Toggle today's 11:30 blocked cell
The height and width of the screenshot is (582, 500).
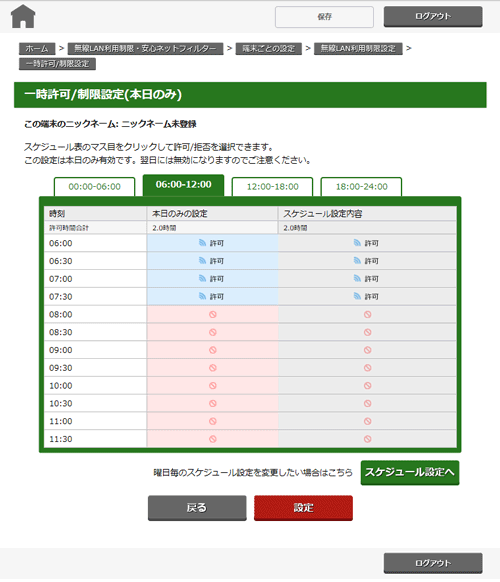212,439
